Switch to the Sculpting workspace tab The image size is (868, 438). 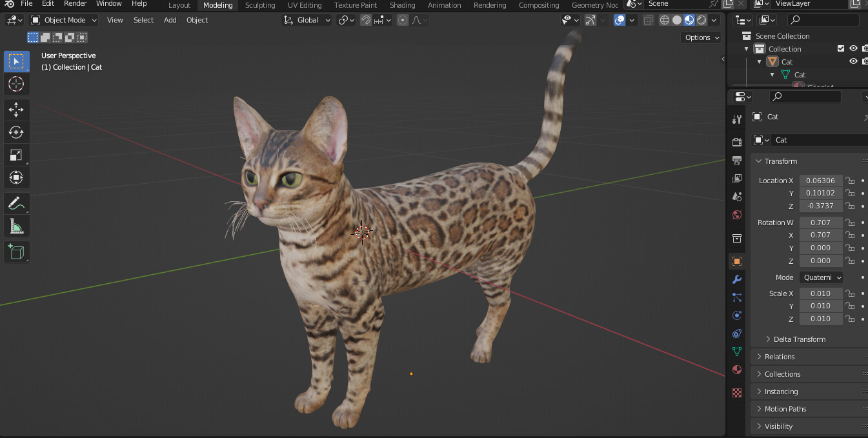pyautogui.click(x=260, y=5)
